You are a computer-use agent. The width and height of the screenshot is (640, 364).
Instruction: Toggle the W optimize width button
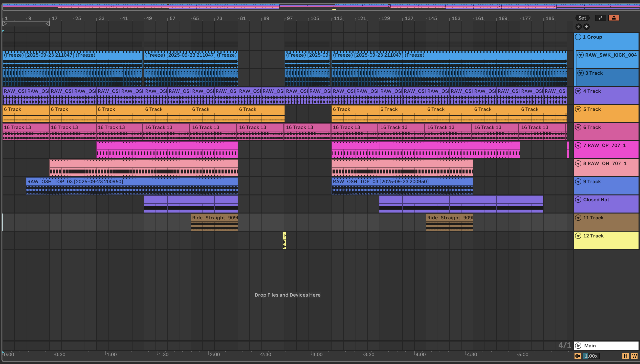click(634, 356)
